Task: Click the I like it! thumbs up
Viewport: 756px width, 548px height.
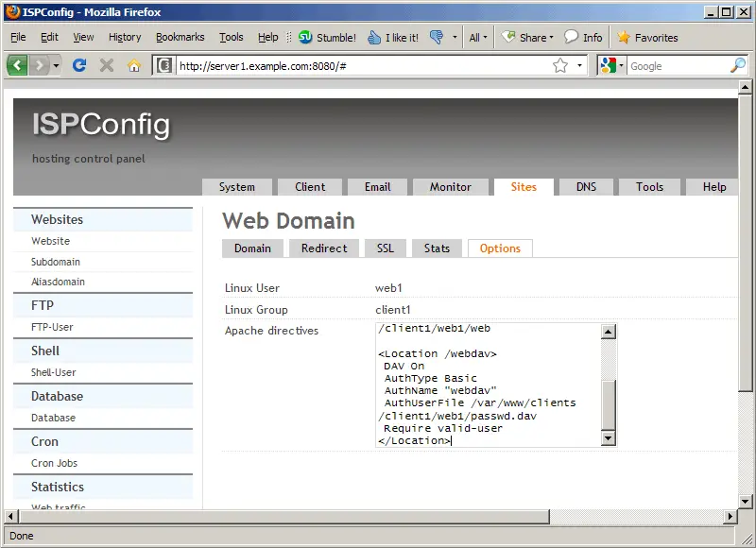Action: click(x=393, y=37)
